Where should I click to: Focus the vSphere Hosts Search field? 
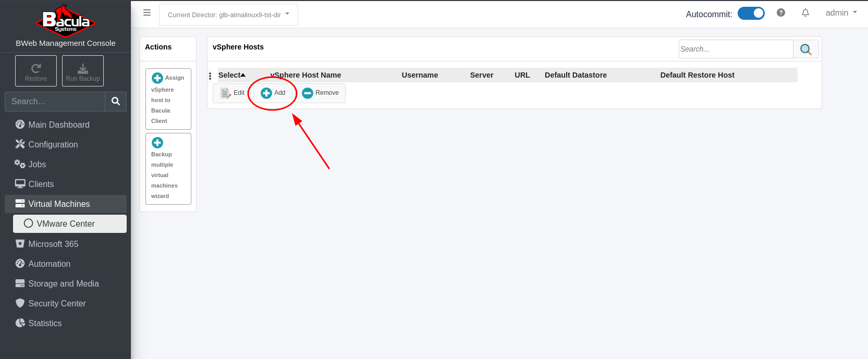(x=736, y=49)
